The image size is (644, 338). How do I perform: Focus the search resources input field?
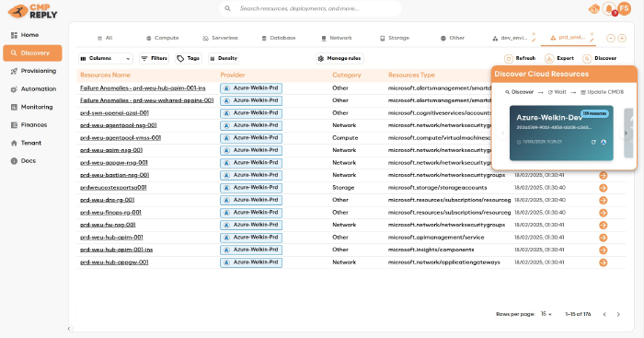tap(311, 8)
